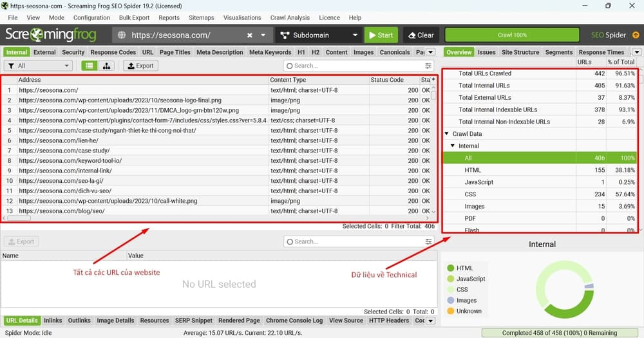Image resolution: width=644 pixels, height=338 pixels.
Task: Open the Bulk Export menu
Action: pos(134,17)
